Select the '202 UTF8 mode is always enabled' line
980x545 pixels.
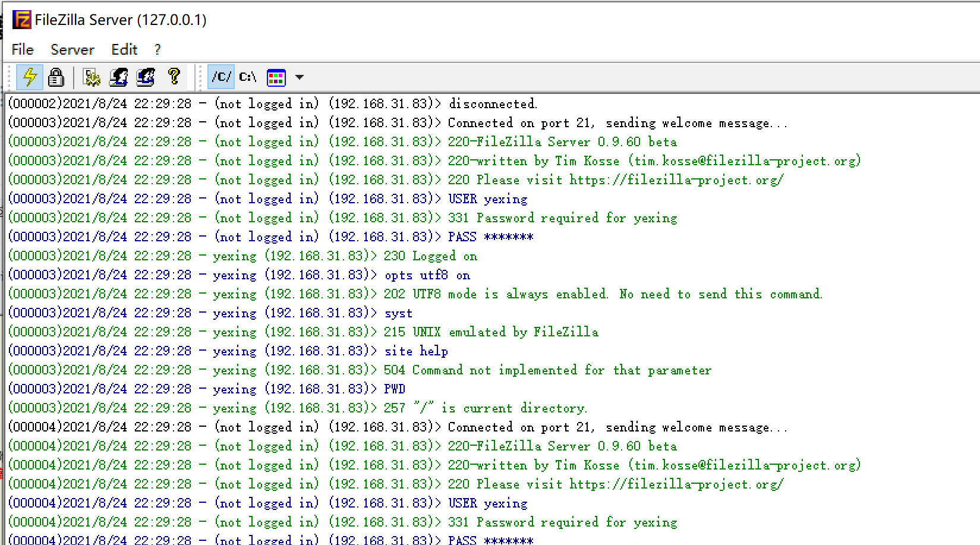pos(415,294)
